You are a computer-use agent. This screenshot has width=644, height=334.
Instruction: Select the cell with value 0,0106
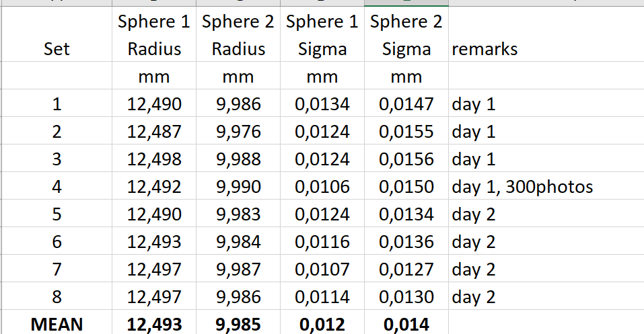point(322,187)
